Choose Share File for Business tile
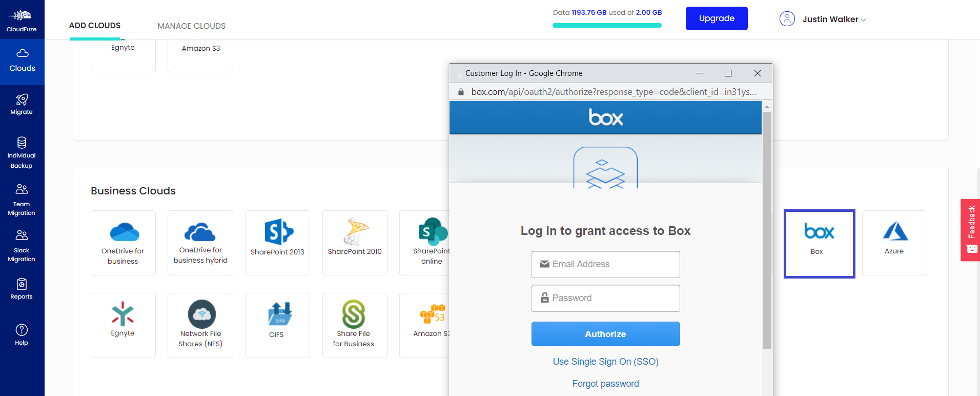Viewport: 980px width, 396px height. [x=355, y=325]
